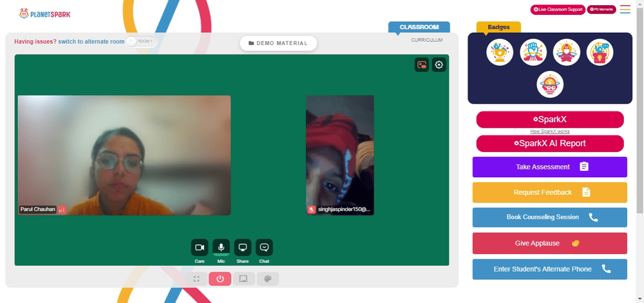Click the third badge with meditating figure
The image size is (644, 303).
[566, 52]
